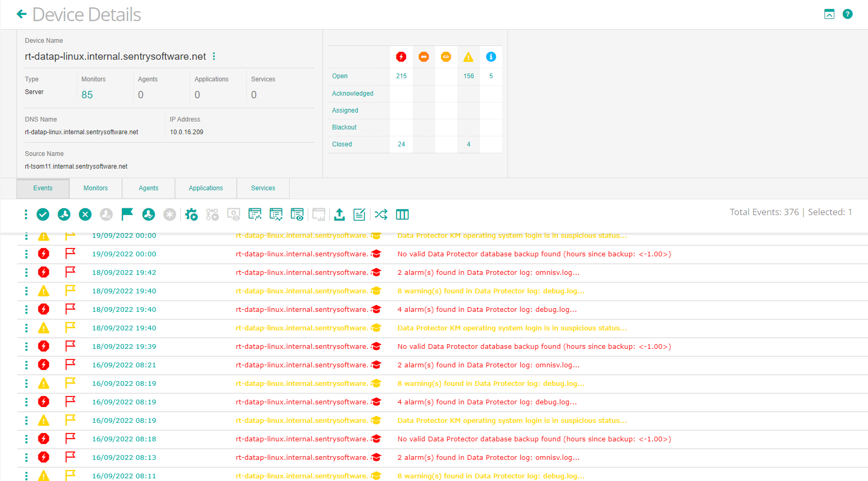Add a note to the selected event

[359, 215]
